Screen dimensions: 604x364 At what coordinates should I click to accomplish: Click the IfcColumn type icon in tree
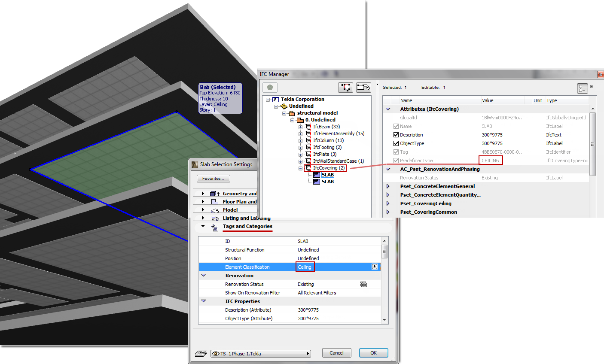[308, 140]
